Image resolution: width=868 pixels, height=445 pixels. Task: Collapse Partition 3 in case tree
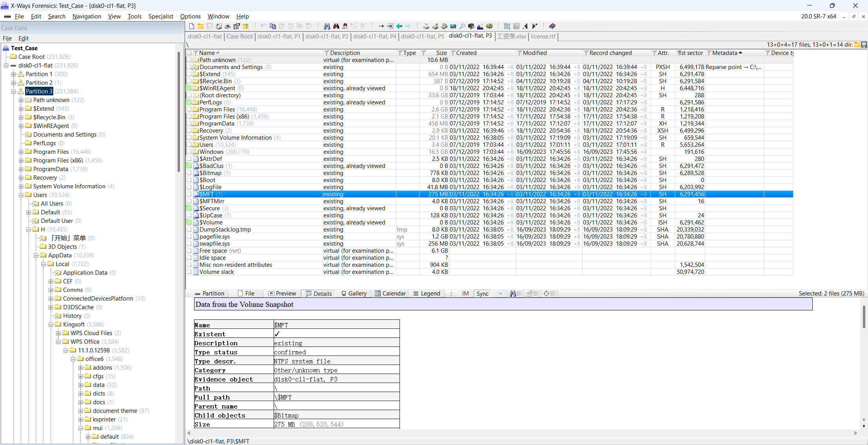[x=14, y=91]
